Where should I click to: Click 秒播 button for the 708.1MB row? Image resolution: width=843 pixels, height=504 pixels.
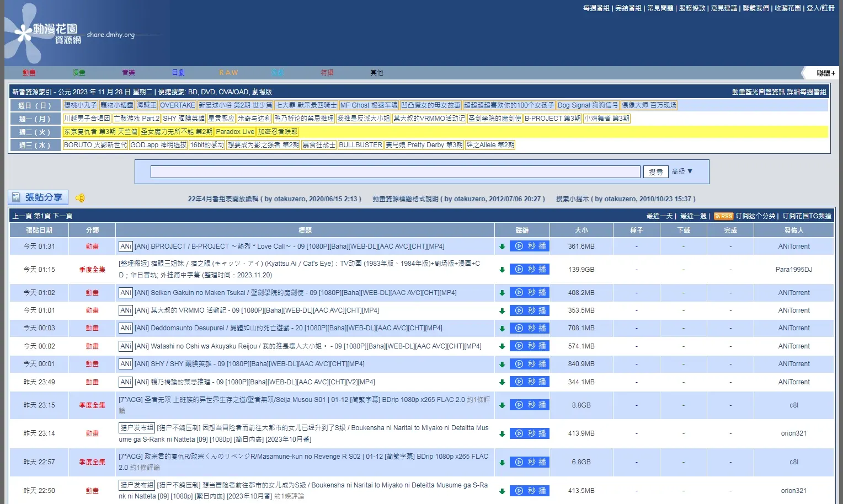[x=530, y=328]
